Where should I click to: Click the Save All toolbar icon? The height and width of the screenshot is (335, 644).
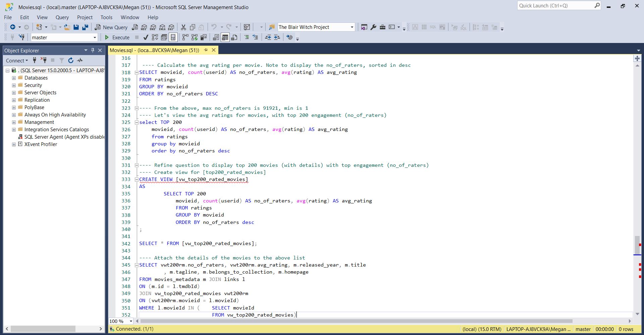(85, 27)
